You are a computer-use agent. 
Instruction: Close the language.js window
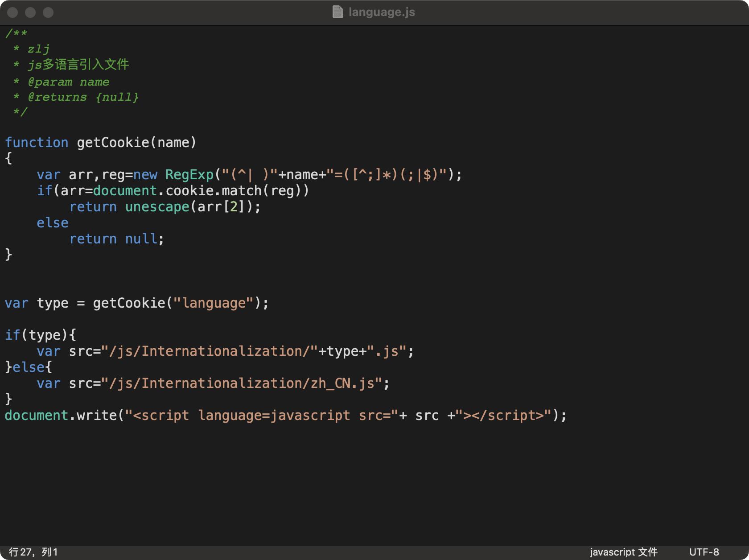click(12, 12)
